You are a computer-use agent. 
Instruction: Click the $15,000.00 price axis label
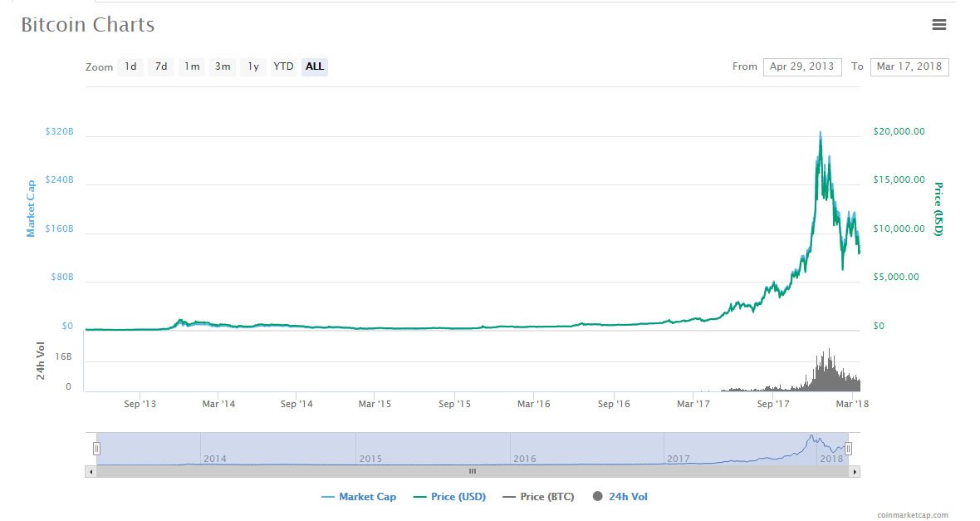[x=899, y=179]
